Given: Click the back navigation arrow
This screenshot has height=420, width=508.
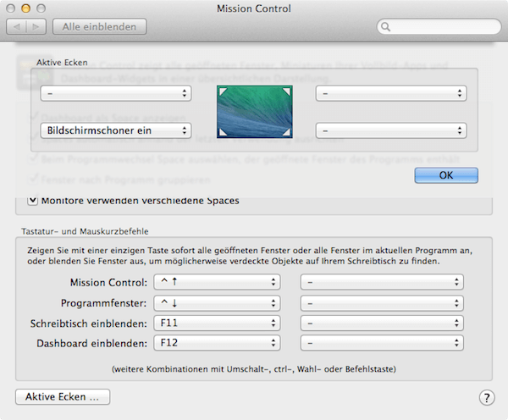Looking at the screenshot, I should coord(17,27).
